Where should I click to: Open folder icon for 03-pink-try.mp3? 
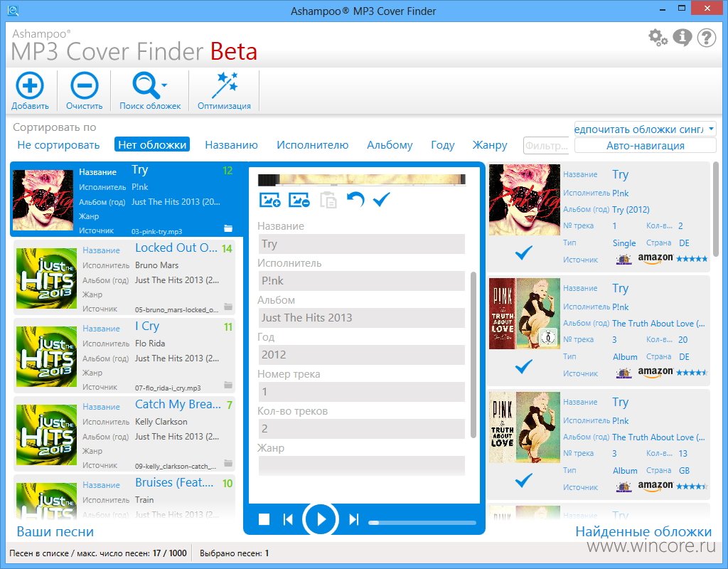228,228
